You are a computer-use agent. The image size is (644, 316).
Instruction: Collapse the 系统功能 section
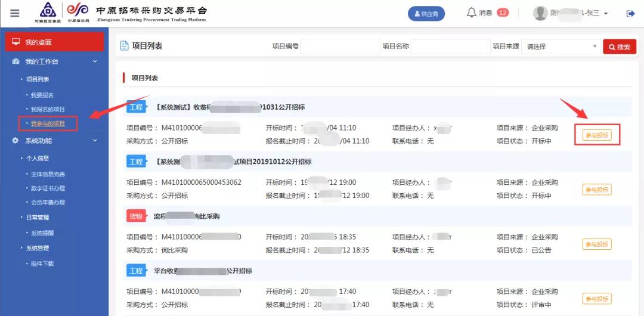(95, 141)
